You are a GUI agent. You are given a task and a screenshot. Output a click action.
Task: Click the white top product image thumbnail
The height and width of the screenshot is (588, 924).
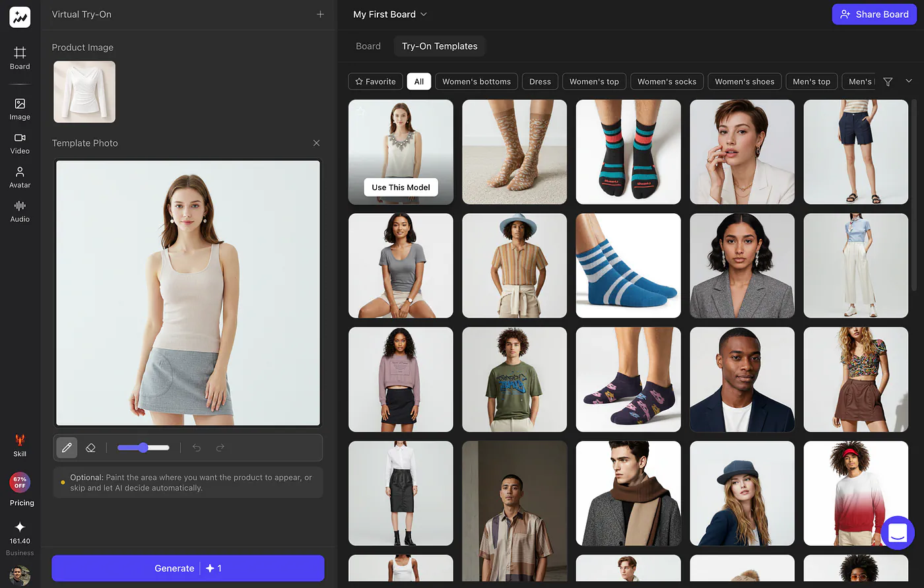84,92
